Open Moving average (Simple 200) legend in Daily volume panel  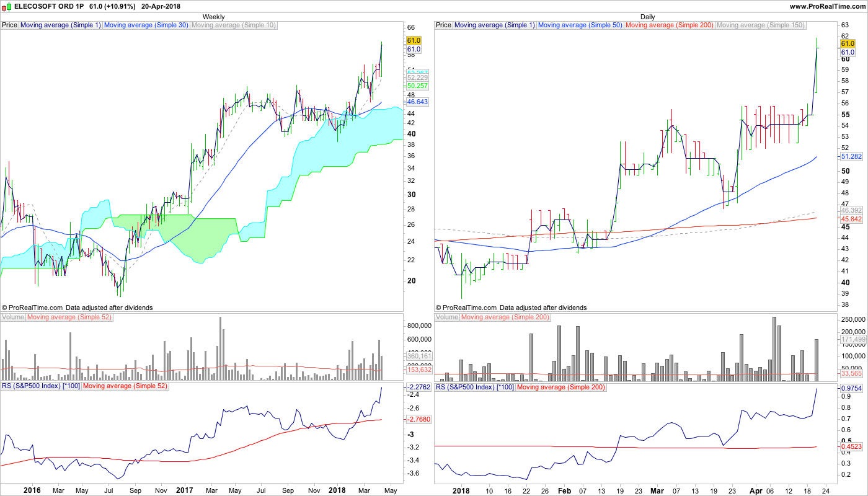coord(505,317)
